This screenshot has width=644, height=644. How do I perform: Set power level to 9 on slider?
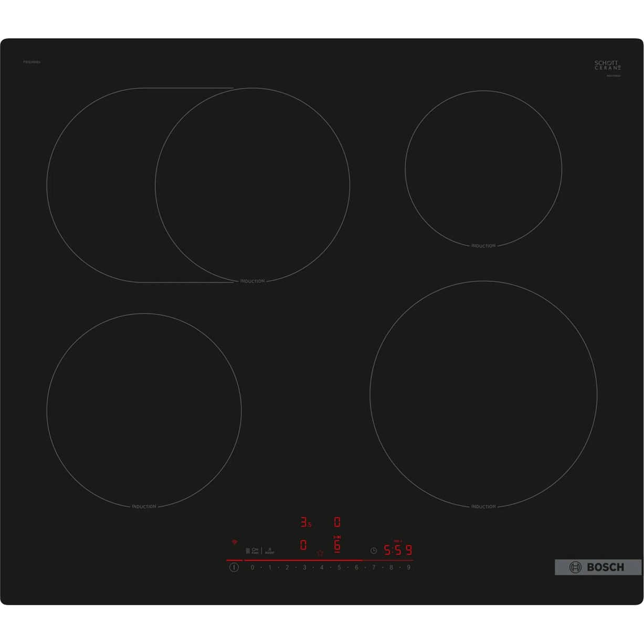[408, 567]
